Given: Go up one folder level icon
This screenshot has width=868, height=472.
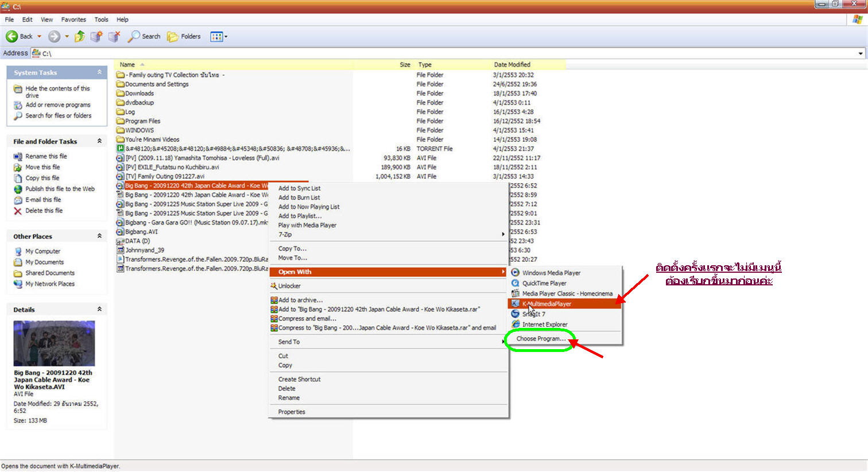Looking at the screenshot, I should point(80,36).
